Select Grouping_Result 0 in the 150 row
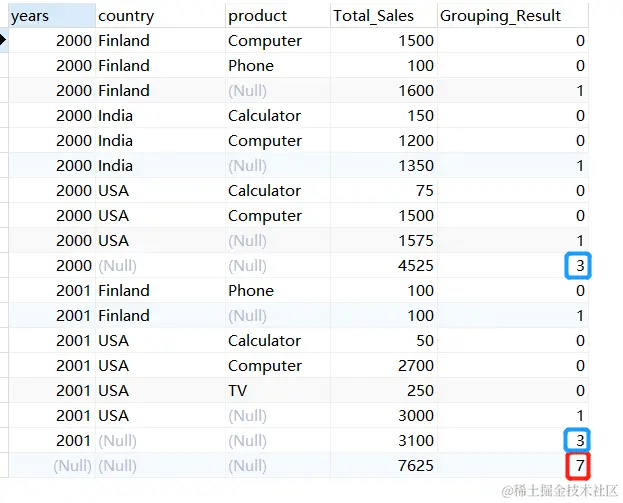Image resolution: width=623 pixels, height=503 pixels. pos(513,116)
